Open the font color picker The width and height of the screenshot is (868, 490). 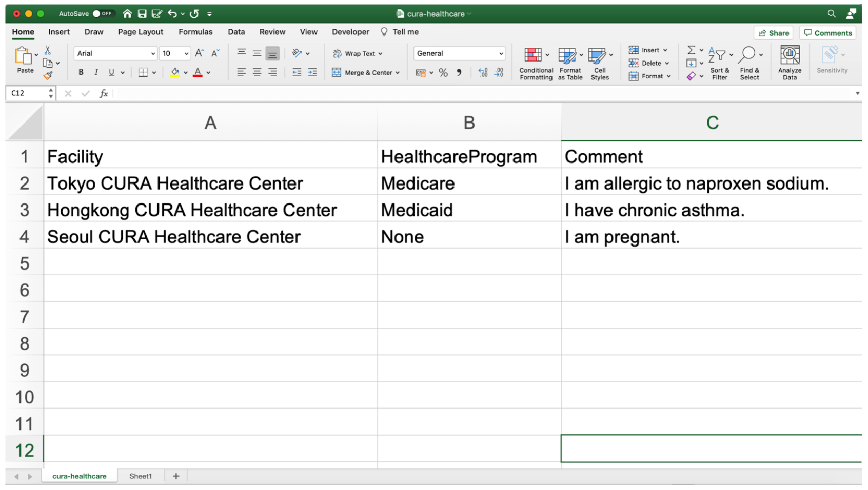point(198,72)
